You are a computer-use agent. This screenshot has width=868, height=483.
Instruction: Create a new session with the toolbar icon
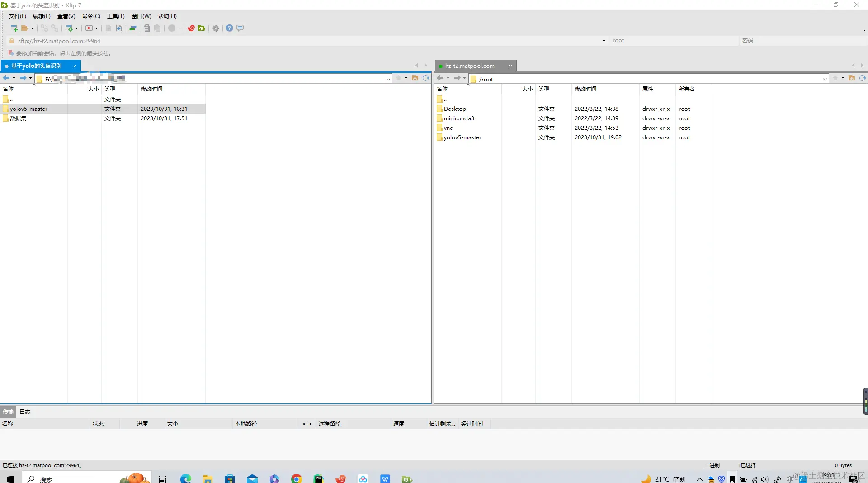tap(14, 28)
